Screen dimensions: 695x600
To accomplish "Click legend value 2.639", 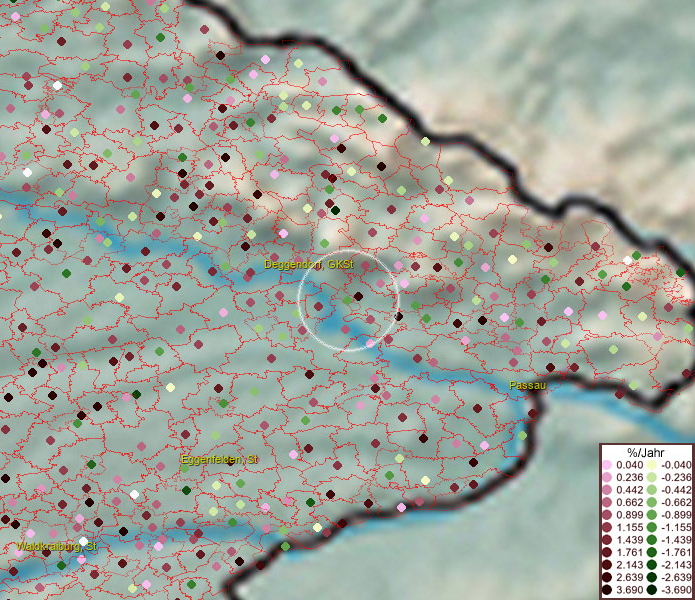I will (629, 577).
